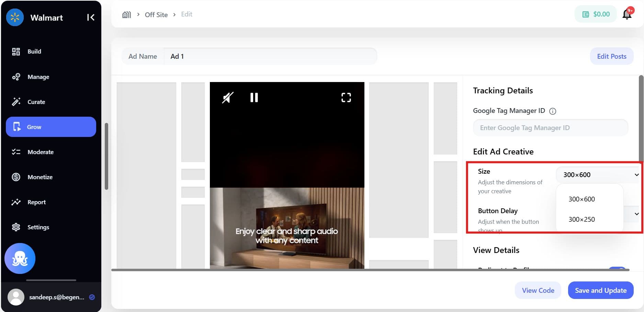
Task: Click the Google Tag Manager info icon
Action: click(x=553, y=111)
